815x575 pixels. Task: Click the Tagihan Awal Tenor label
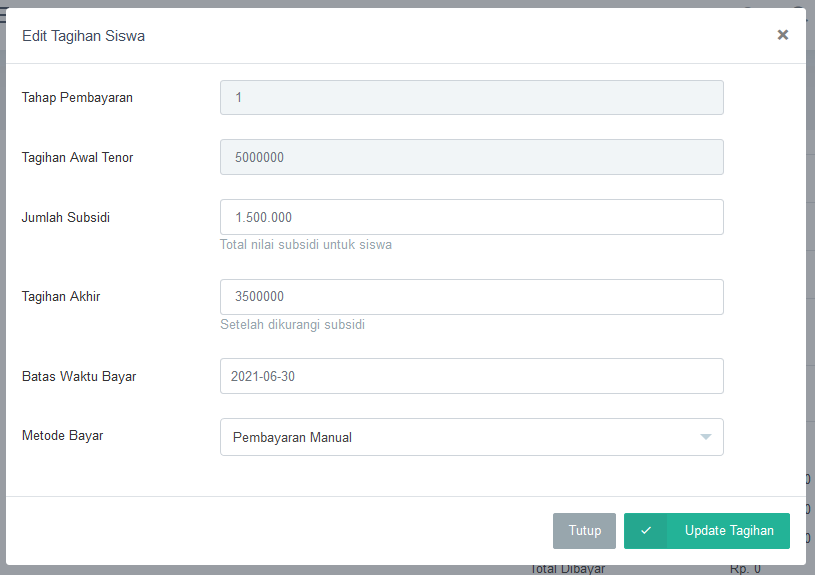pos(77,158)
